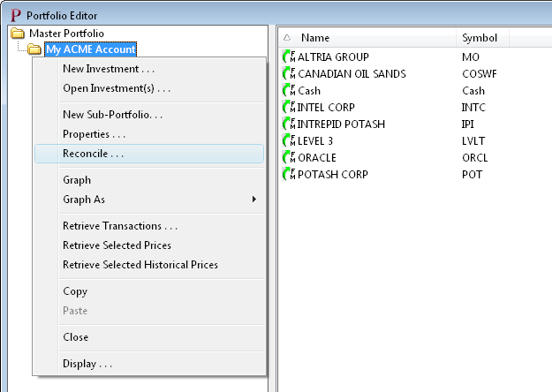Viewport: 552px width, 392px height.
Task: Click the MO symbol cell
Action: coord(471,57)
